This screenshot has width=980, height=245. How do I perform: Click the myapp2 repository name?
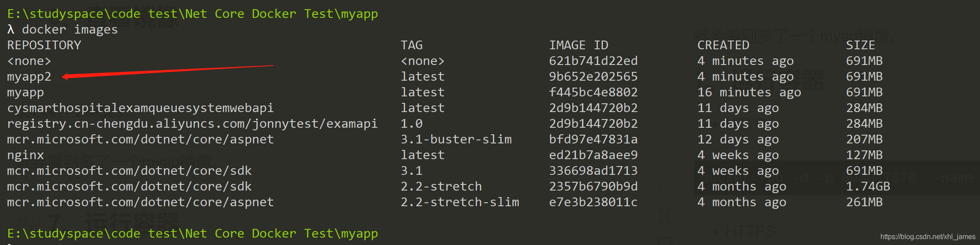29,77
